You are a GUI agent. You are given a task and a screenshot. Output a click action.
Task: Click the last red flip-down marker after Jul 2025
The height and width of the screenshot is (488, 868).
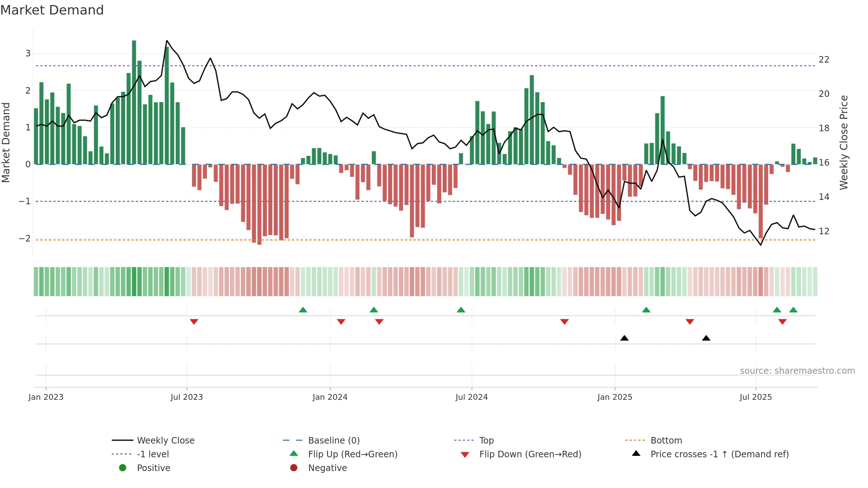point(783,322)
